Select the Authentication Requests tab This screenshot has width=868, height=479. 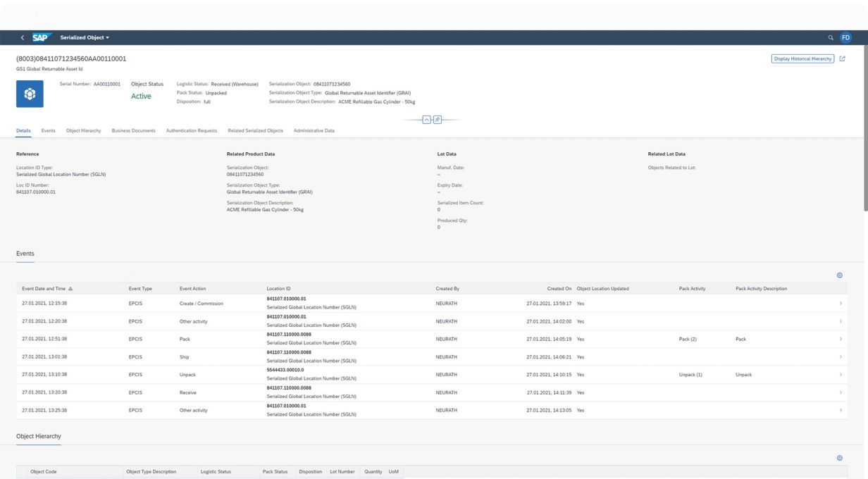[x=192, y=131]
